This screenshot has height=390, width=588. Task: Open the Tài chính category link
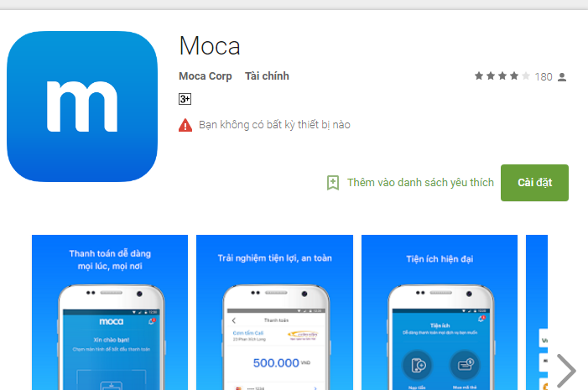(267, 76)
